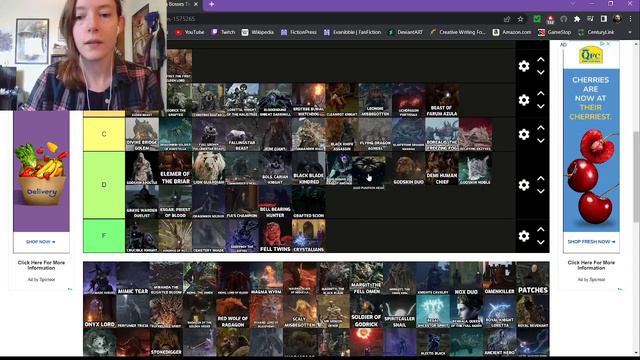Open the CenturyLink bookmark
This screenshot has height=360, width=640.
click(596, 32)
